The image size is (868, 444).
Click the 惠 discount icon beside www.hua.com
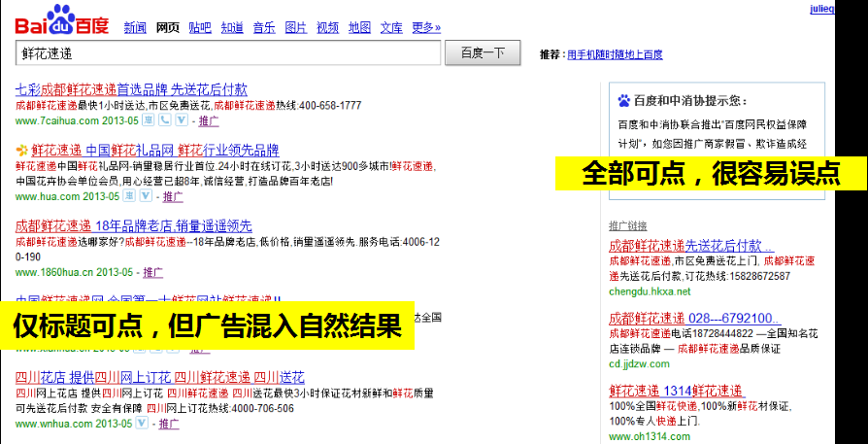coord(128,195)
